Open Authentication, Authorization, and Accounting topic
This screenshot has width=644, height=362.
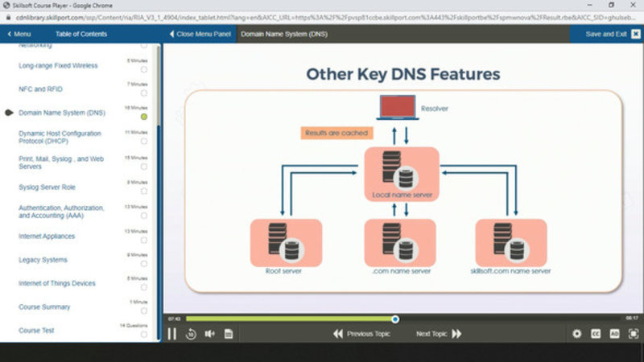pyautogui.click(x=61, y=212)
